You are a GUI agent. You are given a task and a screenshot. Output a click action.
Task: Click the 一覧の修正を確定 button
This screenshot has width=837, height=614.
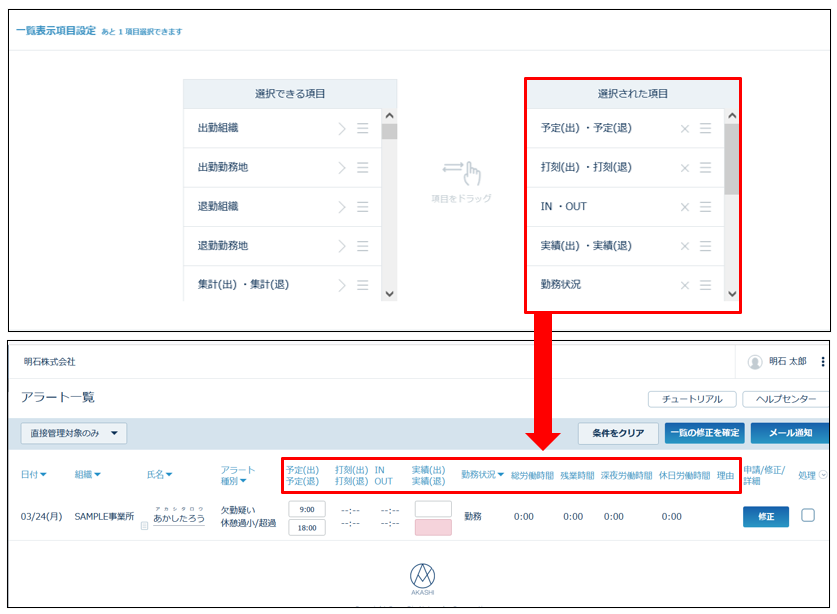(x=703, y=433)
